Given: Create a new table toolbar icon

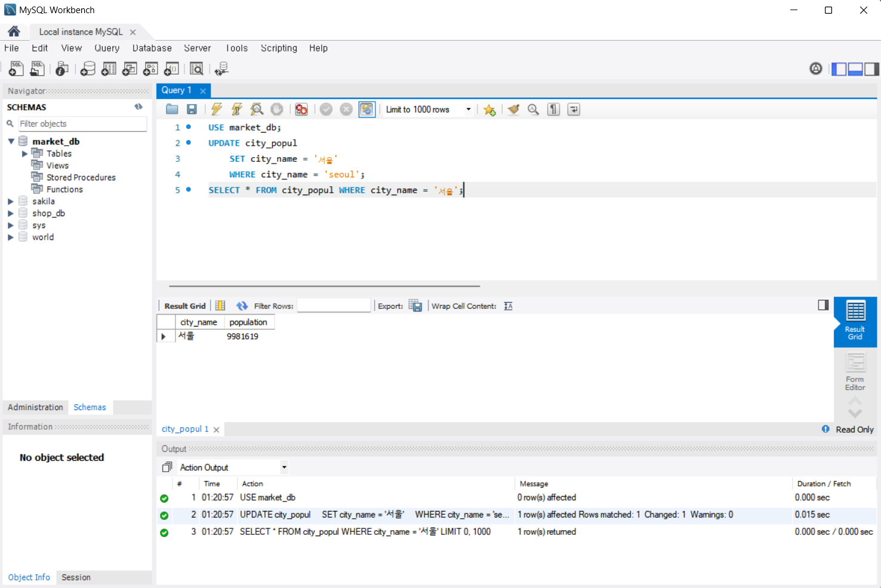Looking at the screenshot, I should click(109, 69).
